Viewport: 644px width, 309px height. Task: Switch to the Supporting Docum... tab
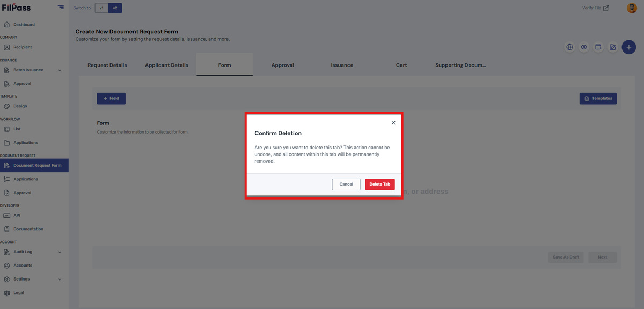(x=460, y=65)
